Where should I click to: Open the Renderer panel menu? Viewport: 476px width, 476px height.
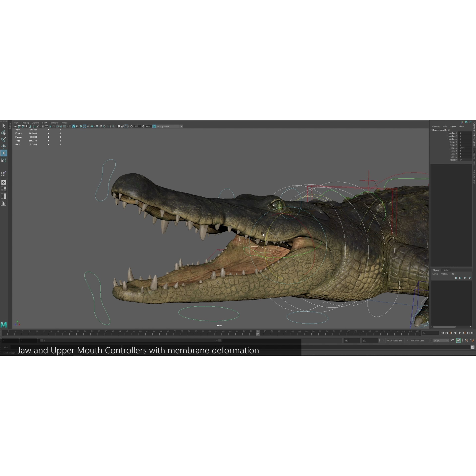[x=54, y=123]
